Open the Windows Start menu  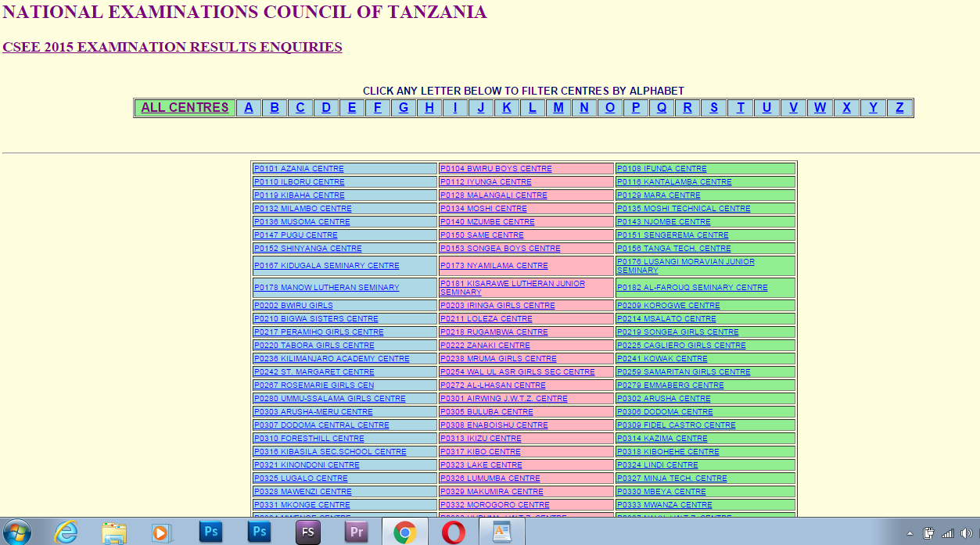pyautogui.click(x=16, y=532)
